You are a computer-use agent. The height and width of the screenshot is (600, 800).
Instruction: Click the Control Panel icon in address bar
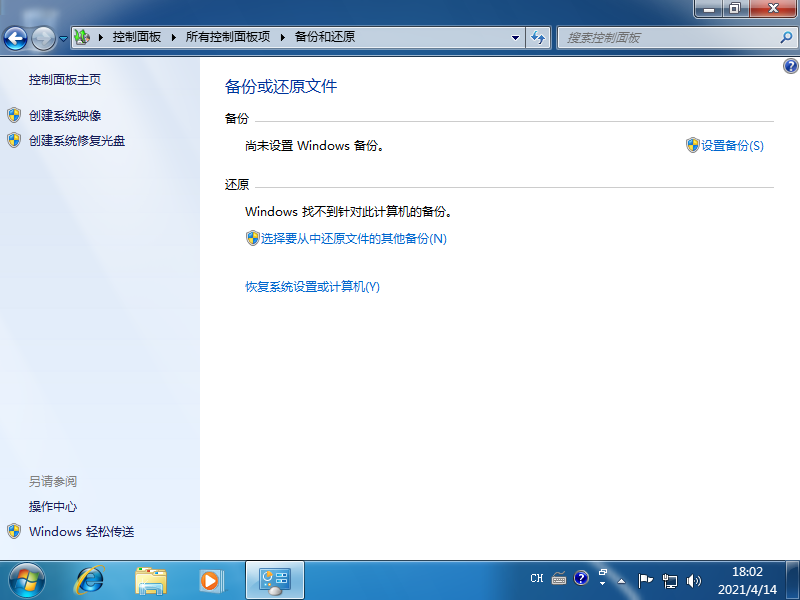[82, 37]
